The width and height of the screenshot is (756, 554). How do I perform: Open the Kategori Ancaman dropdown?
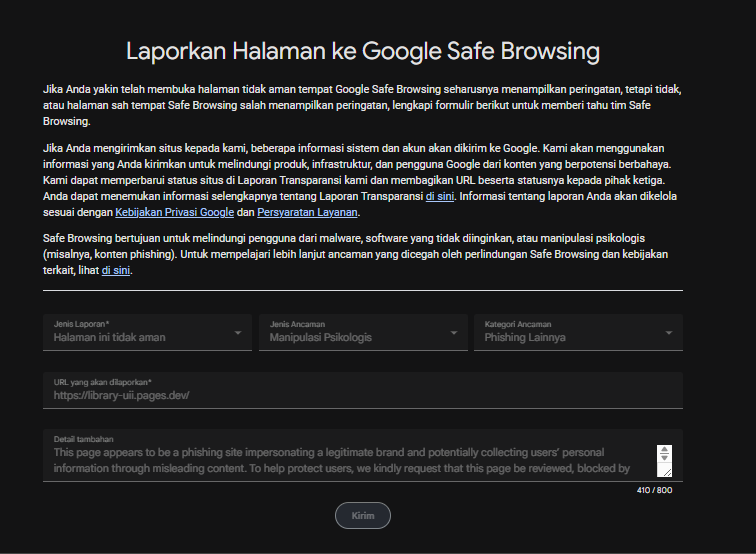tap(578, 332)
